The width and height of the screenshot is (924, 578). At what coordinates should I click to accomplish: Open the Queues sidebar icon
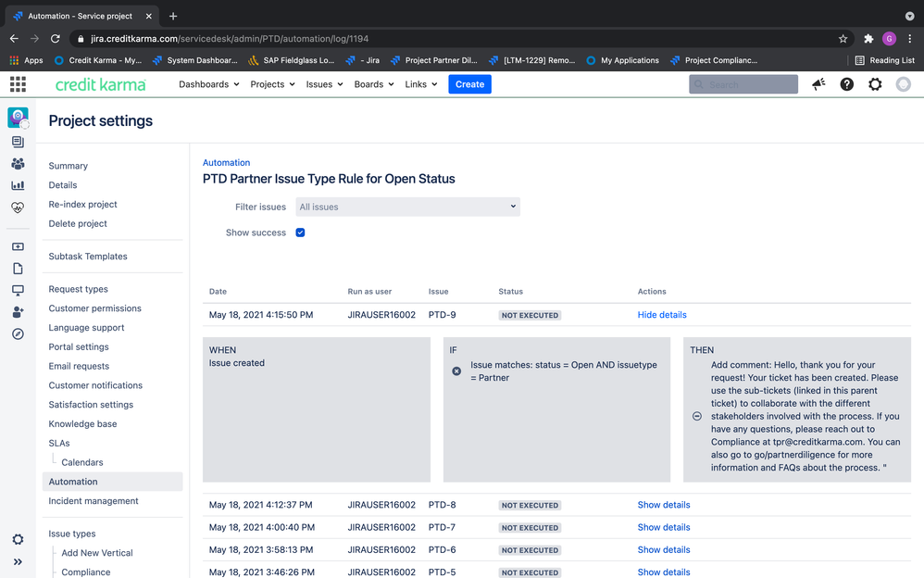coord(18,142)
